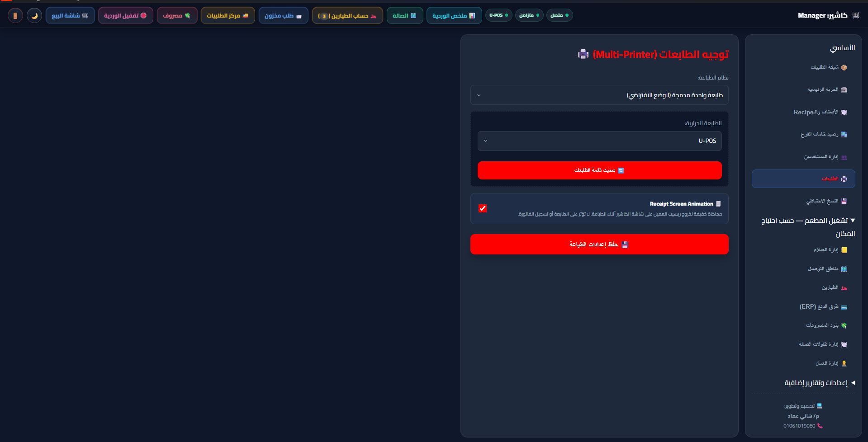This screenshot has height=442, width=868.
Task: Open طرق الدفع (ERP) payment methods
Action: (803, 306)
